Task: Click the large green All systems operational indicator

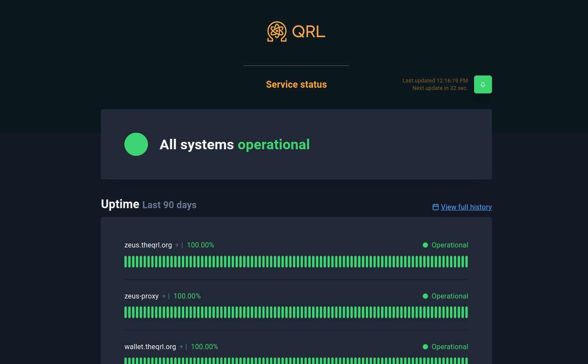Action: [x=136, y=144]
